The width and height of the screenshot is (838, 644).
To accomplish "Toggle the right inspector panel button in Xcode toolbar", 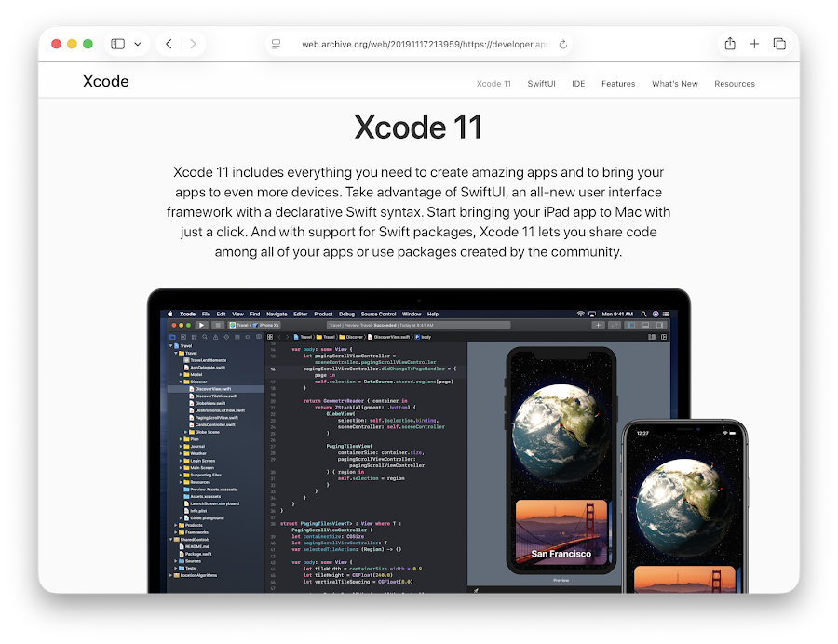I will [660, 325].
